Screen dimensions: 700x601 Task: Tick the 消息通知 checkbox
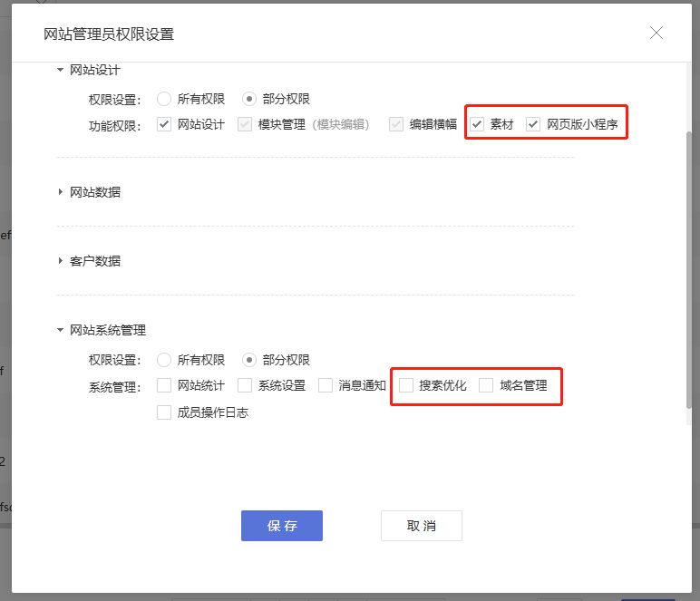tap(326, 385)
